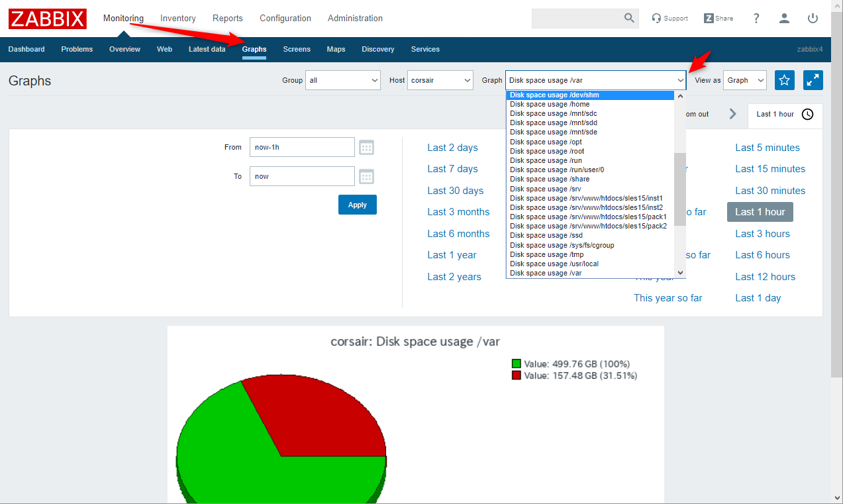843x504 pixels.
Task: Open the Discovery tab
Action: (x=378, y=49)
